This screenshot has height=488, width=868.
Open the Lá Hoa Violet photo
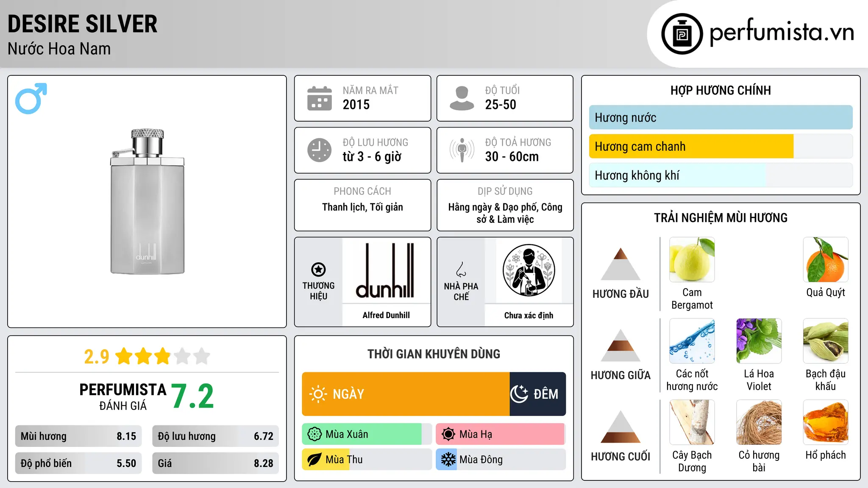pyautogui.click(x=759, y=341)
